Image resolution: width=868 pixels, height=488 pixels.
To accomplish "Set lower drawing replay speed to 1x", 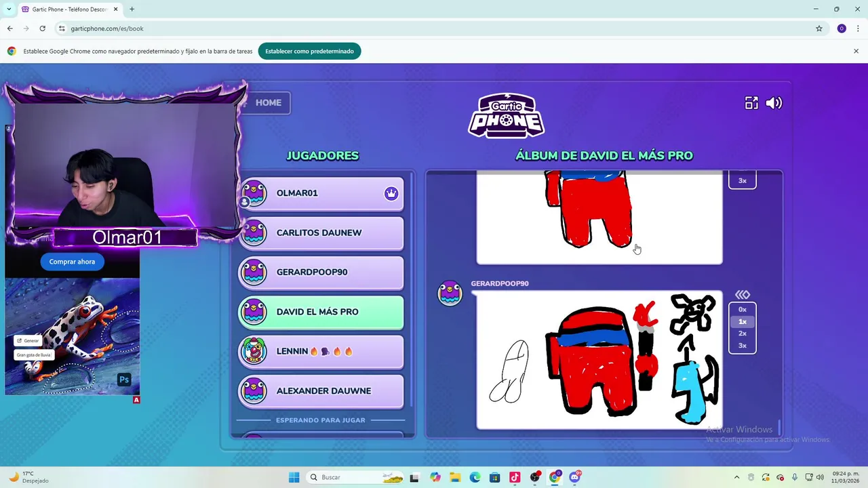I will point(743,322).
